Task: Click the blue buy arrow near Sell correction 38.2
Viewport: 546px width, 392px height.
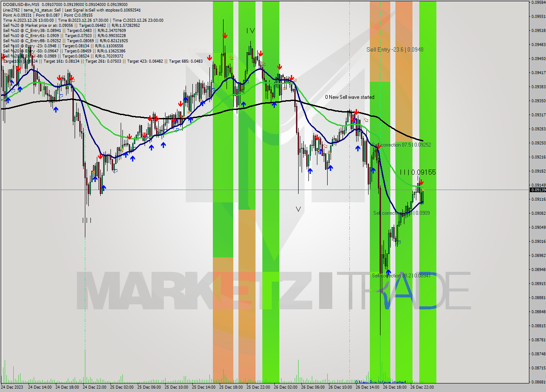Action: tap(388, 272)
